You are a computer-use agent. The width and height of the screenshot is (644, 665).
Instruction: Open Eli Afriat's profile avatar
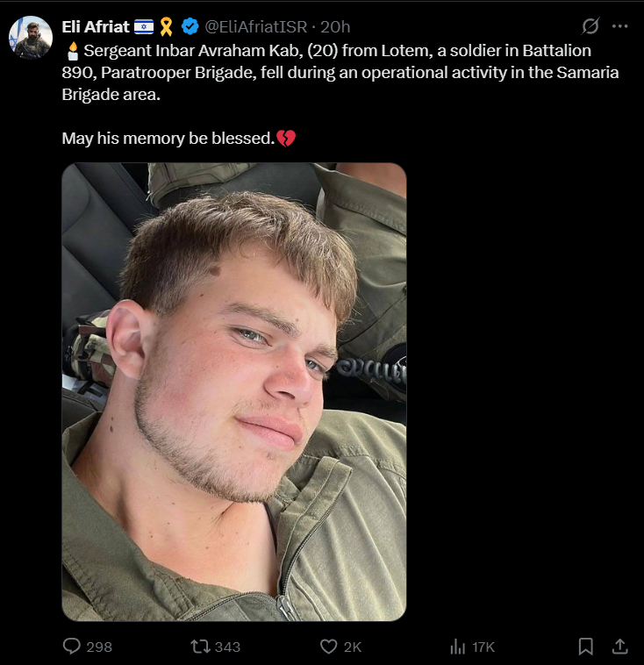pyautogui.click(x=31, y=37)
